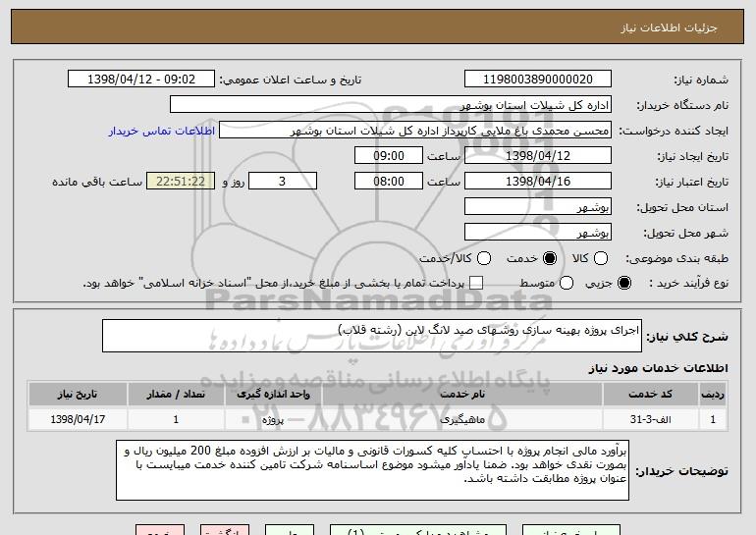This screenshot has height=535, width=756.
Task: Click the ساعت باقی مانده label
Action: 97,182
